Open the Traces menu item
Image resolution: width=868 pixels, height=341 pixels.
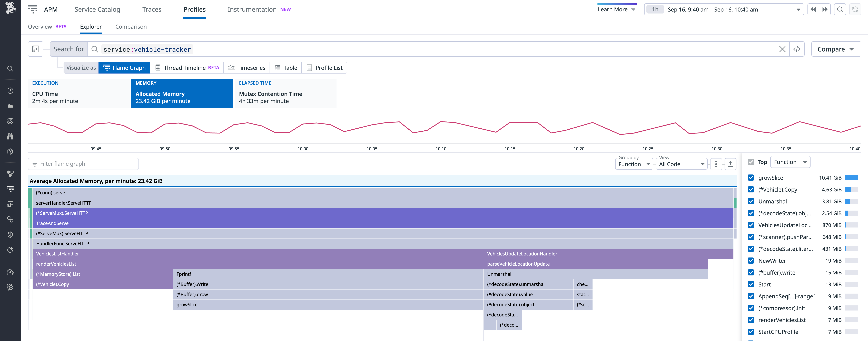click(x=152, y=9)
